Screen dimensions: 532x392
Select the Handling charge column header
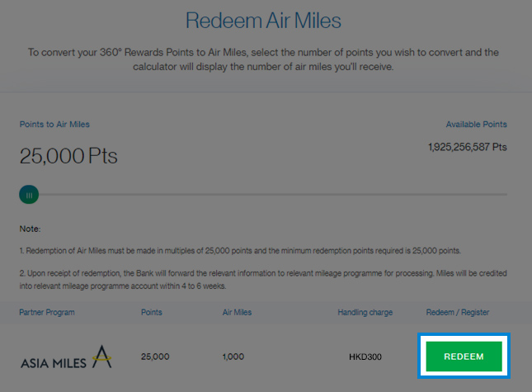[365, 312]
